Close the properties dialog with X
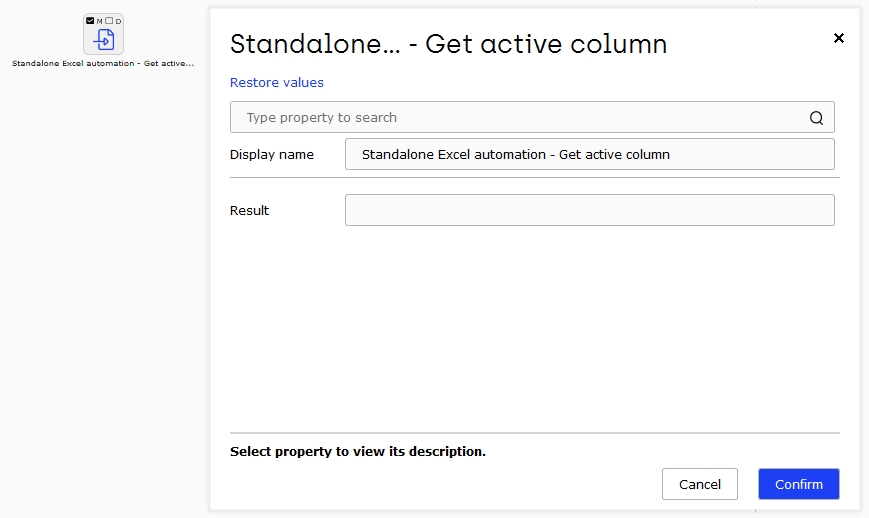The width and height of the screenshot is (869, 518). click(x=839, y=38)
